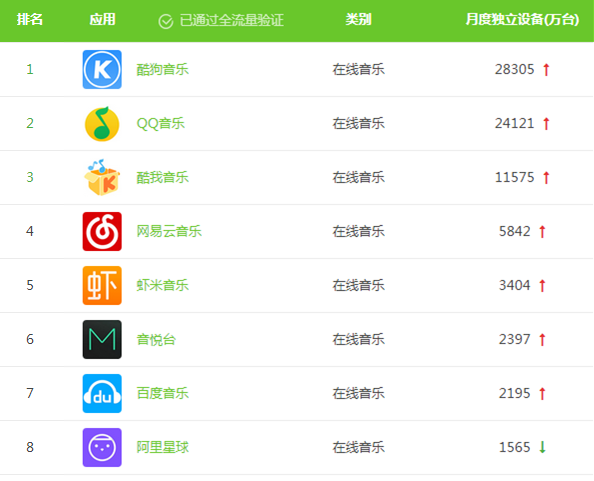Viewport: 594px width, 481px height.
Task: Click the 酷狗音乐 app icon
Action: click(x=102, y=69)
